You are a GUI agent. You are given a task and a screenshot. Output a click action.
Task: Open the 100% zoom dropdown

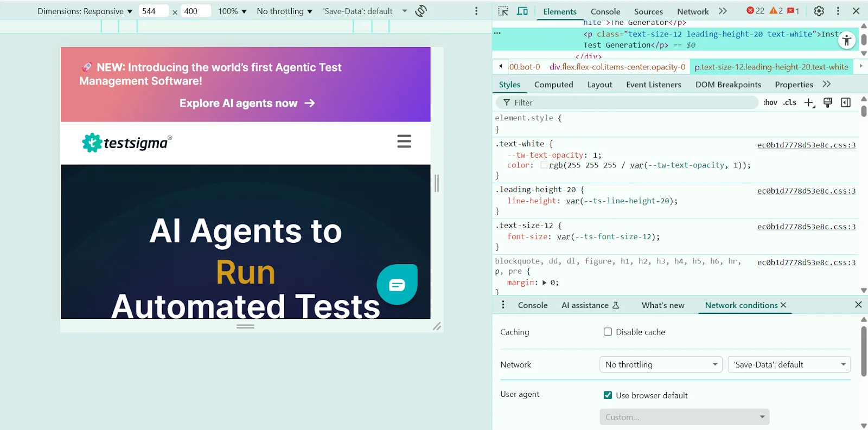(232, 11)
